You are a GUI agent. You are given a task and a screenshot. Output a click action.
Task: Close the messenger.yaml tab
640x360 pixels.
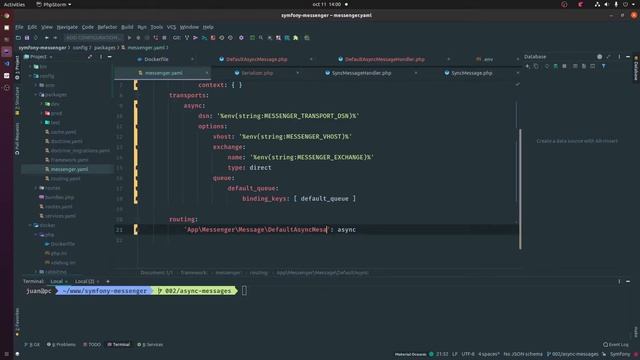pos(207,73)
